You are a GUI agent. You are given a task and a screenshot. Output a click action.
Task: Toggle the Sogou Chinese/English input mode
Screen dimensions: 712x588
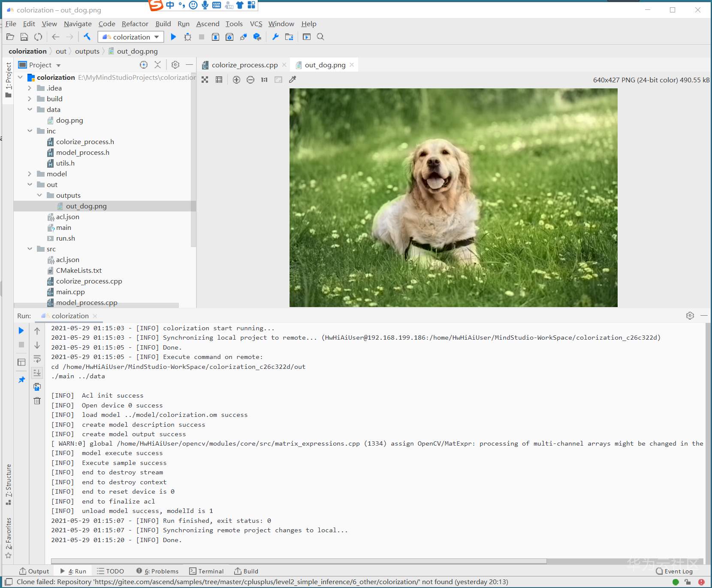[x=170, y=5]
